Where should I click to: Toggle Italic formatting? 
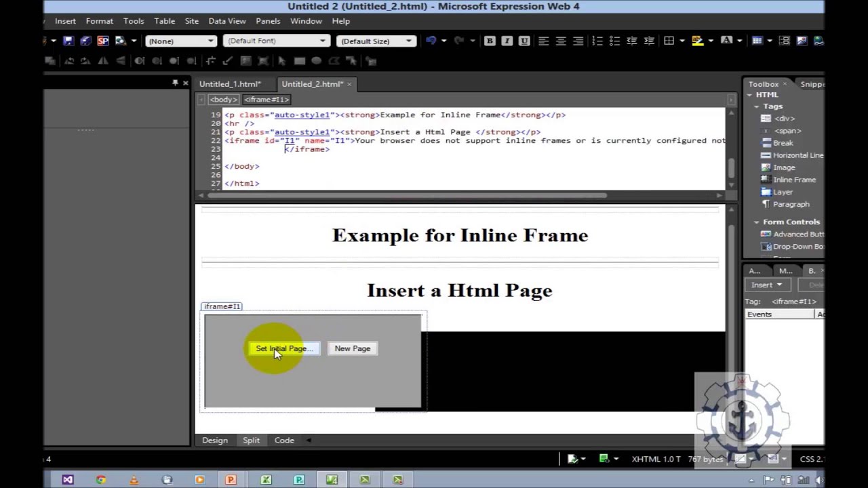coord(507,41)
